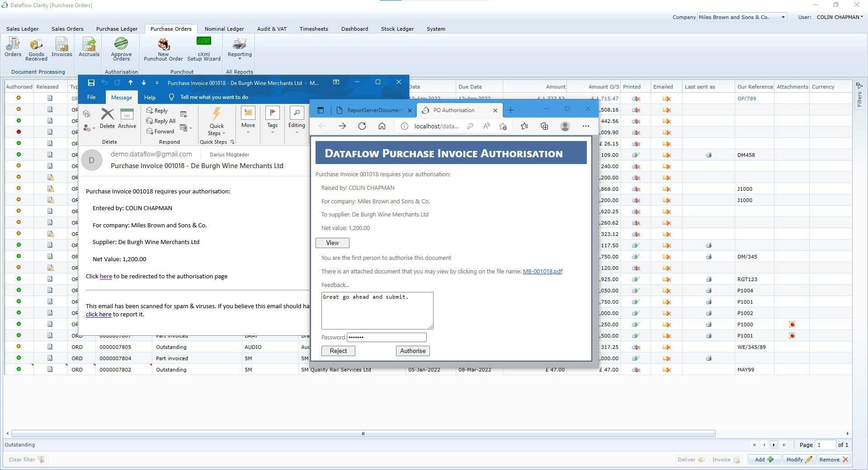Click the Page number field

pyautogui.click(x=825, y=445)
